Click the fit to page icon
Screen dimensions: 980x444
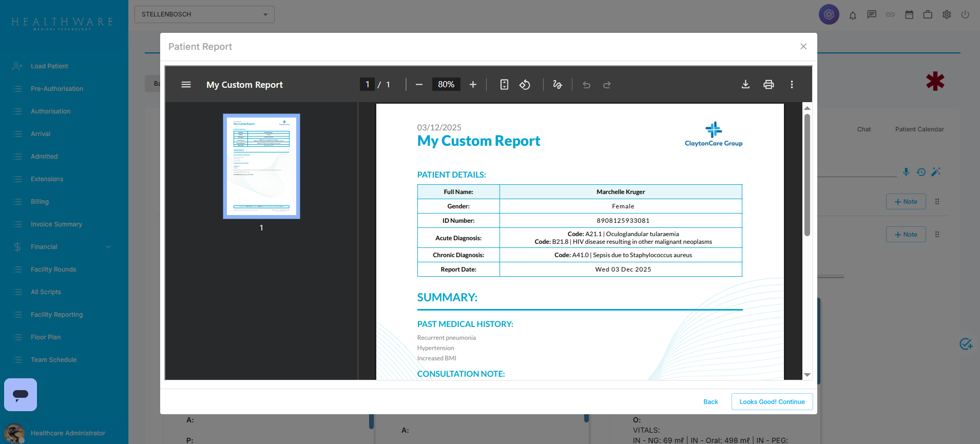[x=504, y=85]
